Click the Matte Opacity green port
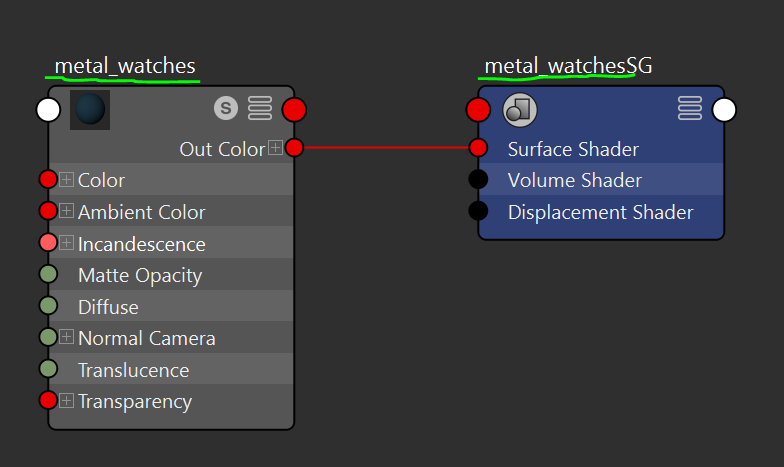This screenshot has width=784, height=467. pyautogui.click(x=48, y=275)
